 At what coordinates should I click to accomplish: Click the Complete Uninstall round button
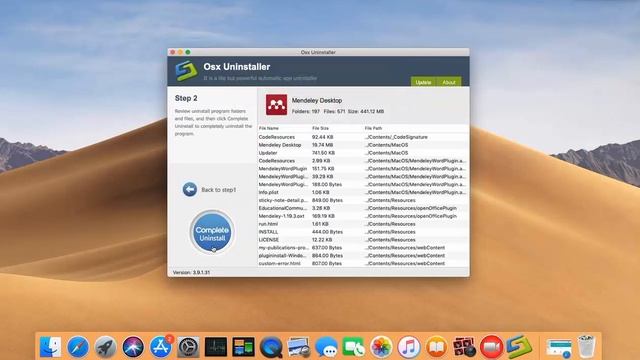click(x=212, y=232)
